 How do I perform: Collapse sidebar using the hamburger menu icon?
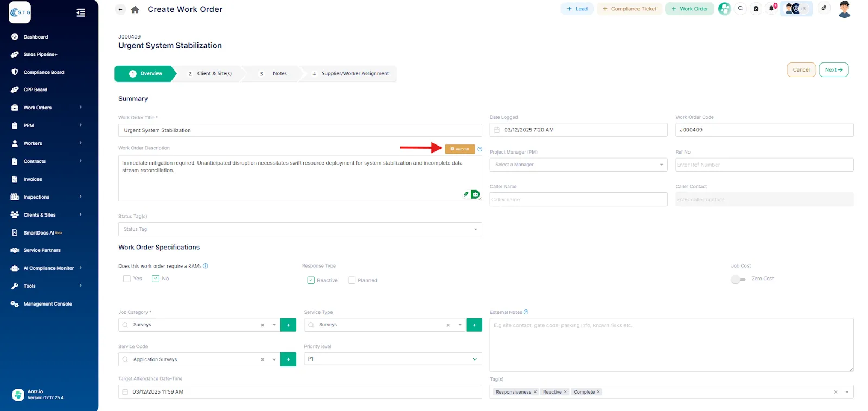[x=81, y=12]
